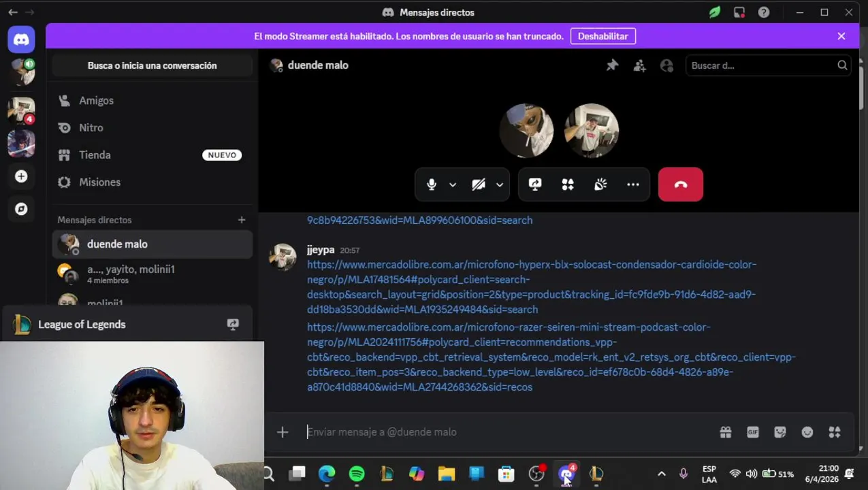Open the 21:00 clock and date flyout

coord(821,474)
